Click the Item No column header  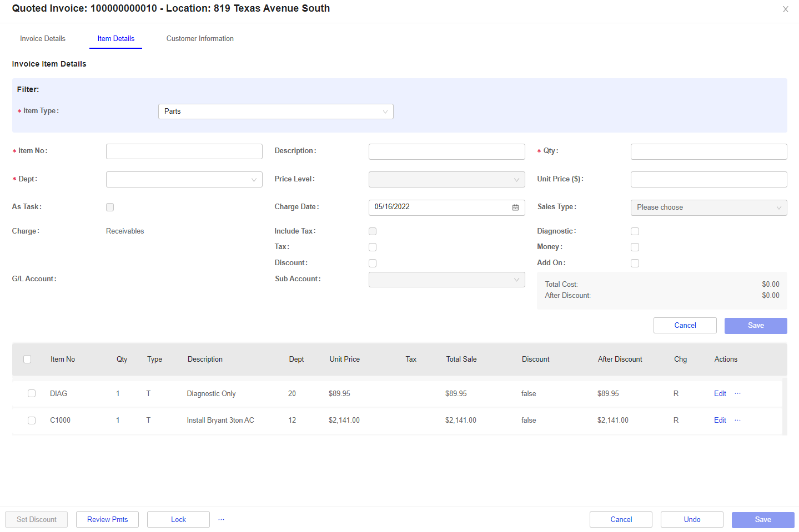(63, 359)
